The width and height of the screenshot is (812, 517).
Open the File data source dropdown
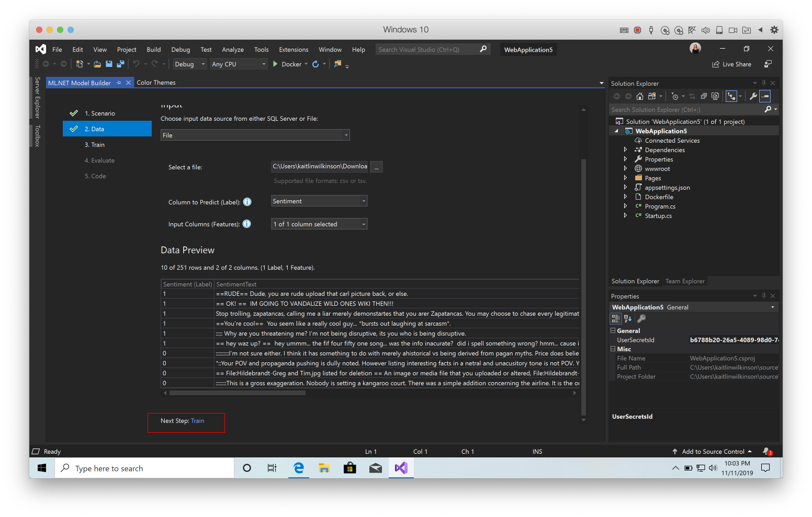255,135
